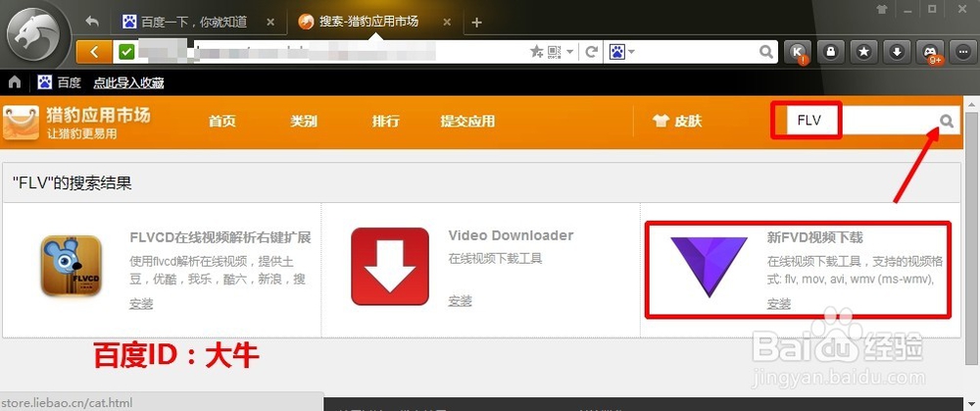Image resolution: width=980 pixels, height=411 pixels.
Task: Install 新FVD视频下载 via 安装
Action: click(x=779, y=304)
